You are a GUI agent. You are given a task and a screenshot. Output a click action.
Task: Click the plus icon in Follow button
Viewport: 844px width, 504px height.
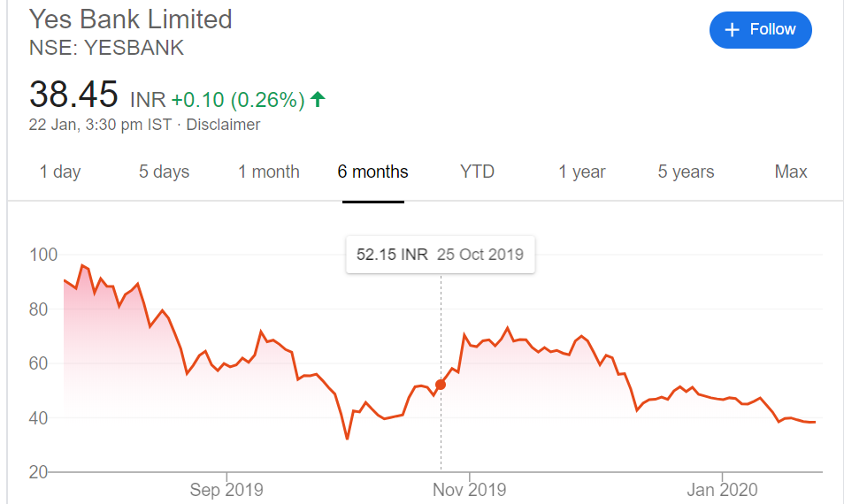tap(732, 29)
